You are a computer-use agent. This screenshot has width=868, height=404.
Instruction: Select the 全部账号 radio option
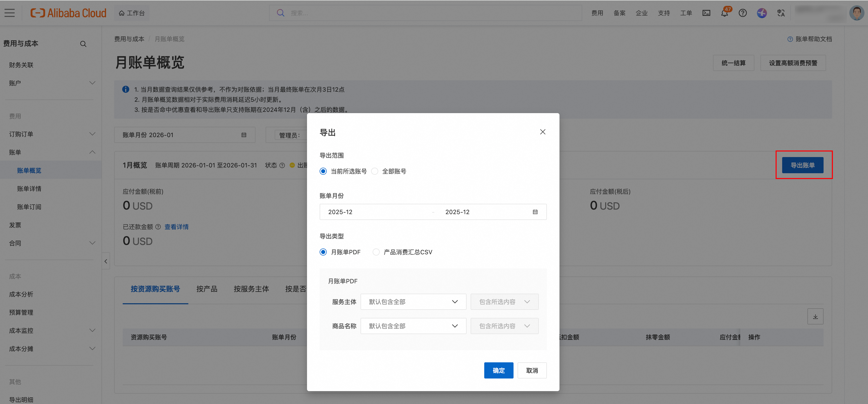(375, 171)
